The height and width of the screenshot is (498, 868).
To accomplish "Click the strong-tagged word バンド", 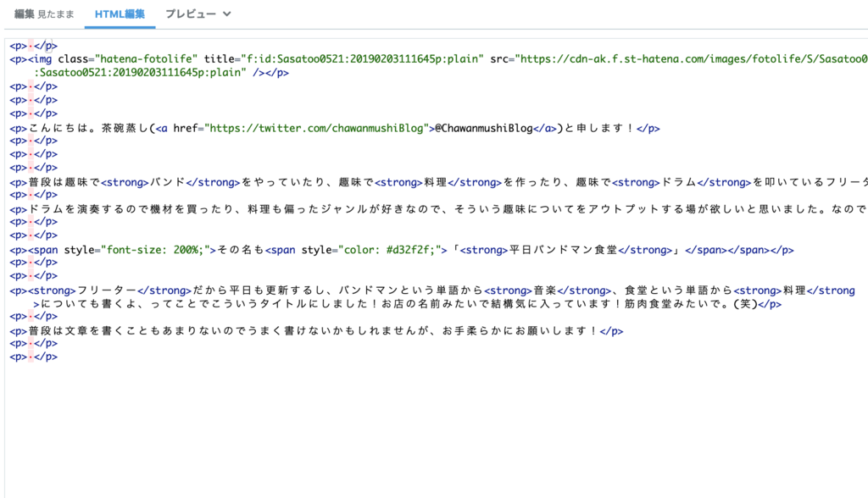I will 167,183.
